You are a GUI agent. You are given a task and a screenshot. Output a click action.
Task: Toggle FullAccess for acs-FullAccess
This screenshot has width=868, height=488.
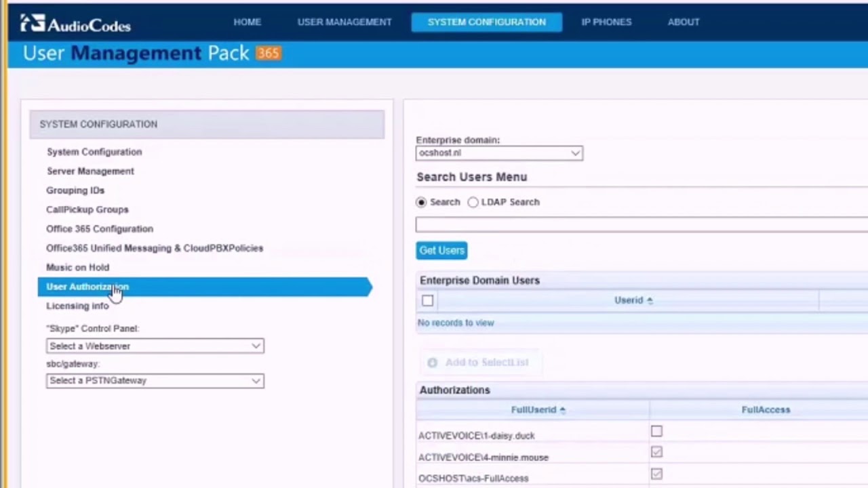point(656,474)
